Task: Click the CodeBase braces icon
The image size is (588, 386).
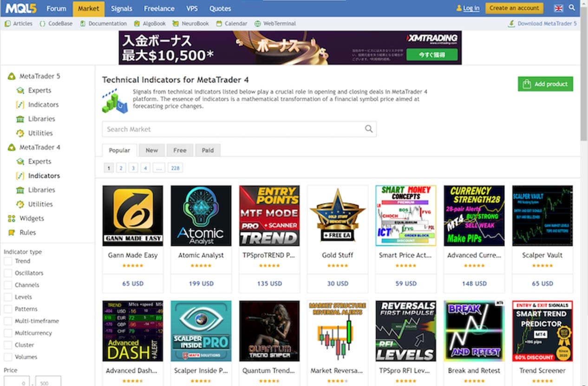Action: click(x=43, y=24)
